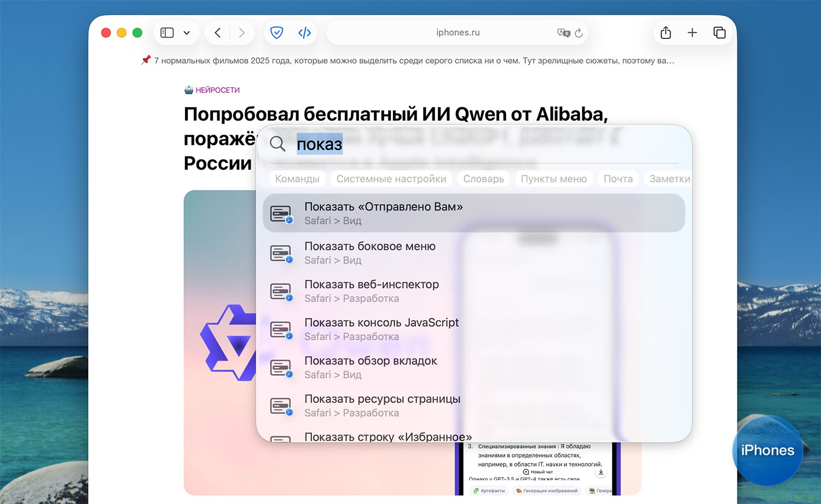Open the developer code brackets icon
Viewport: 821px width, 504px height.
pyautogui.click(x=304, y=33)
